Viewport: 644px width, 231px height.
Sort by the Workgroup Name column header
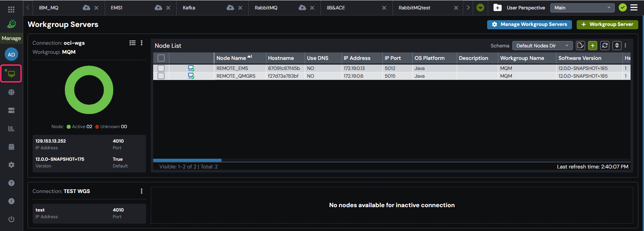[x=527, y=58]
